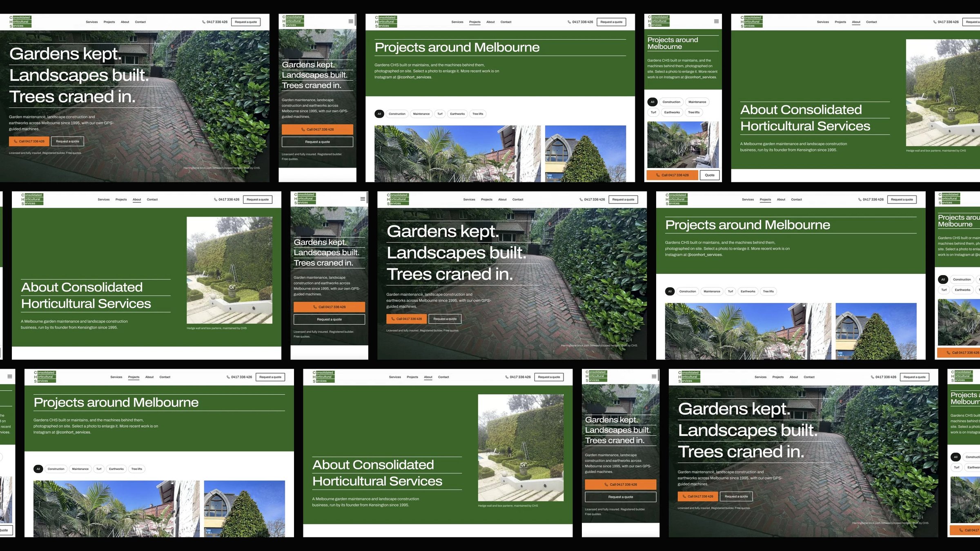The width and height of the screenshot is (980, 551).
Task: Click hedge wall photo in middle-row desktop About mockup
Action: coord(229,270)
